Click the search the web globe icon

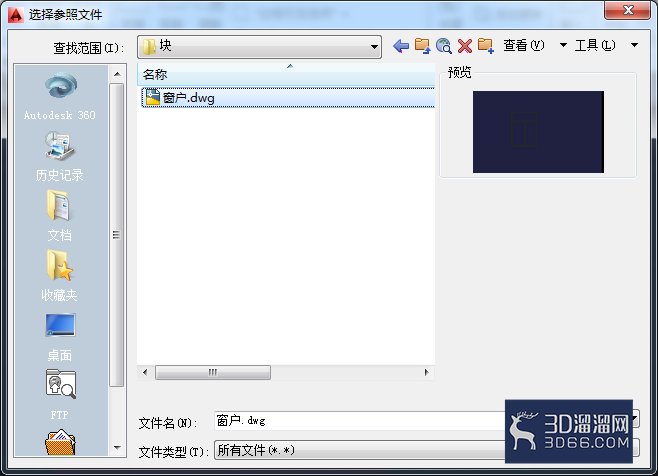pos(444,45)
